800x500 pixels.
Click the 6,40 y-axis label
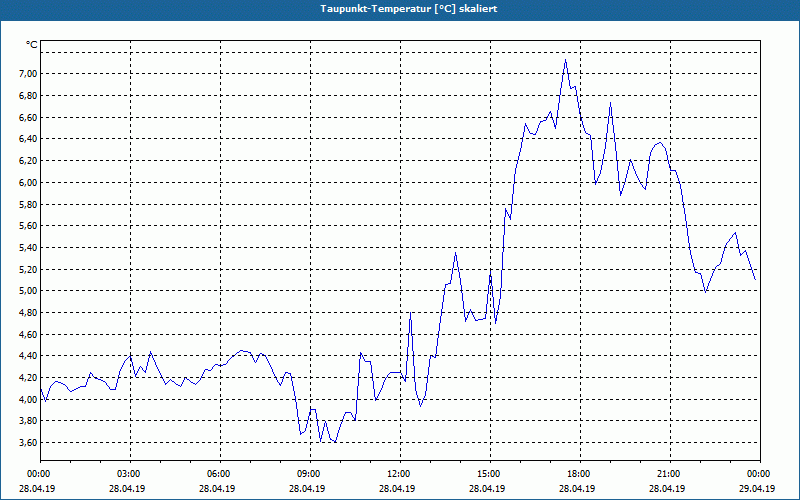click(29, 139)
